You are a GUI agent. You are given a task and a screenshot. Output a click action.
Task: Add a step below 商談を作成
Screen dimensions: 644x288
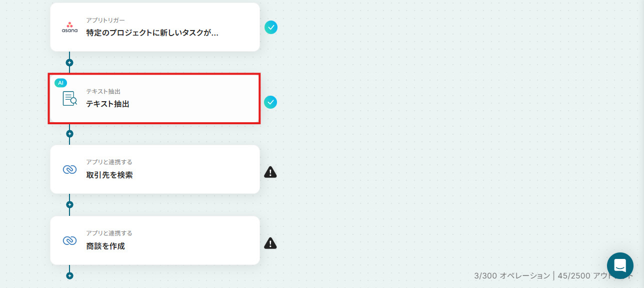pos(69,275)
